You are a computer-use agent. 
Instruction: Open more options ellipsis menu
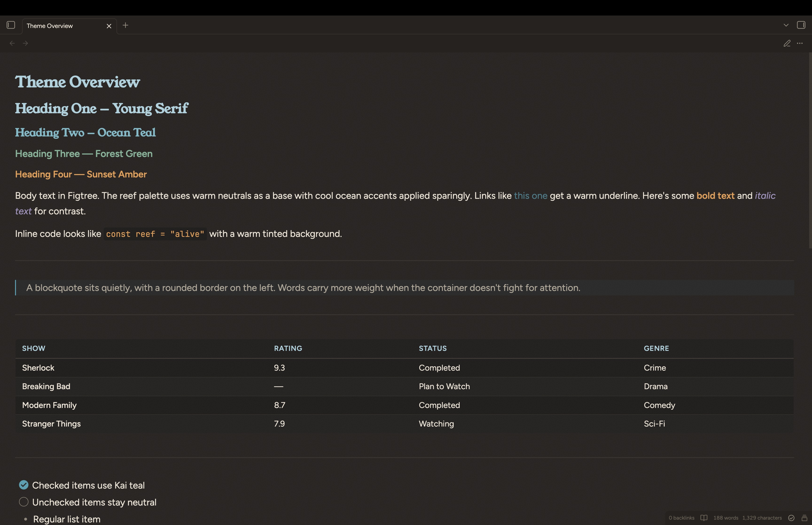(x=800, y=43)
